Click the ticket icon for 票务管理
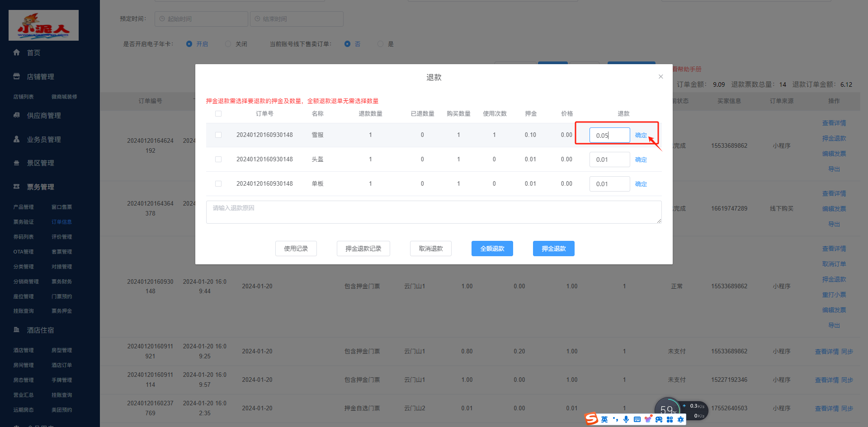The image size is (868, 427). tap(17, 187)
